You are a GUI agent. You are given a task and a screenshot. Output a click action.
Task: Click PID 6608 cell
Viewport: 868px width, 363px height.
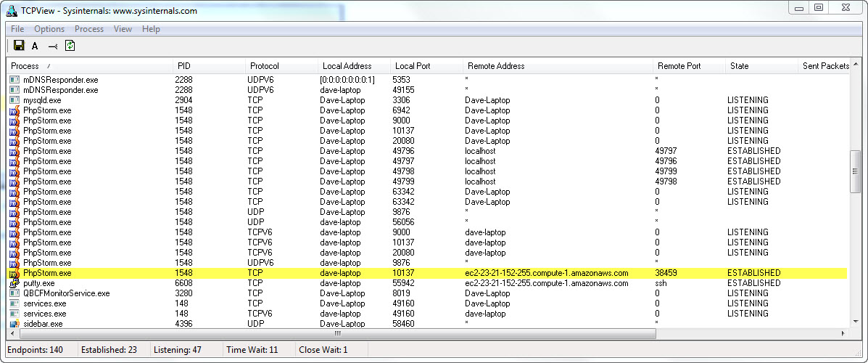point(183,283)
